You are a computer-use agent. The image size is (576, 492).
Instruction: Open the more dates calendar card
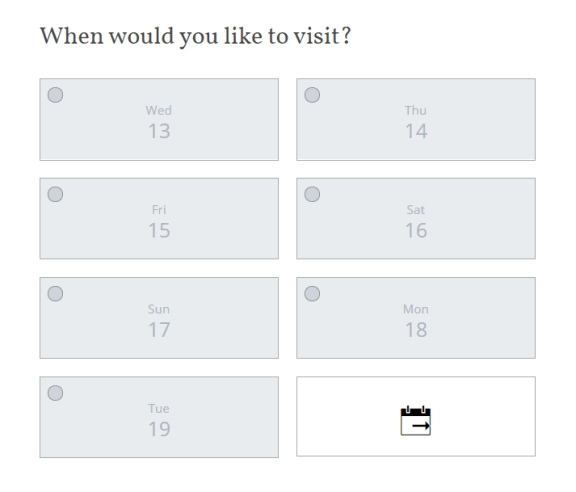click(416, 416)
